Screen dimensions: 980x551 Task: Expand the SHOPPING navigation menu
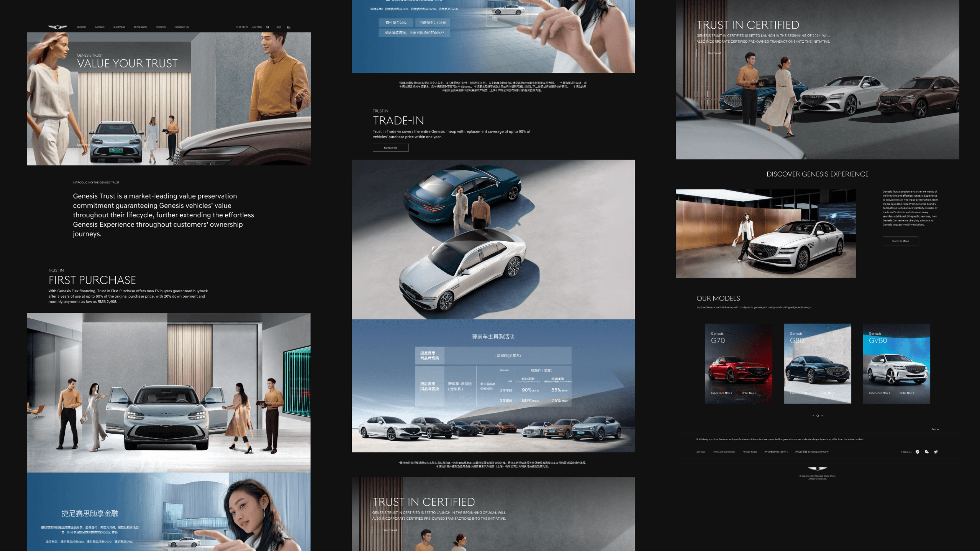[119, 27]
